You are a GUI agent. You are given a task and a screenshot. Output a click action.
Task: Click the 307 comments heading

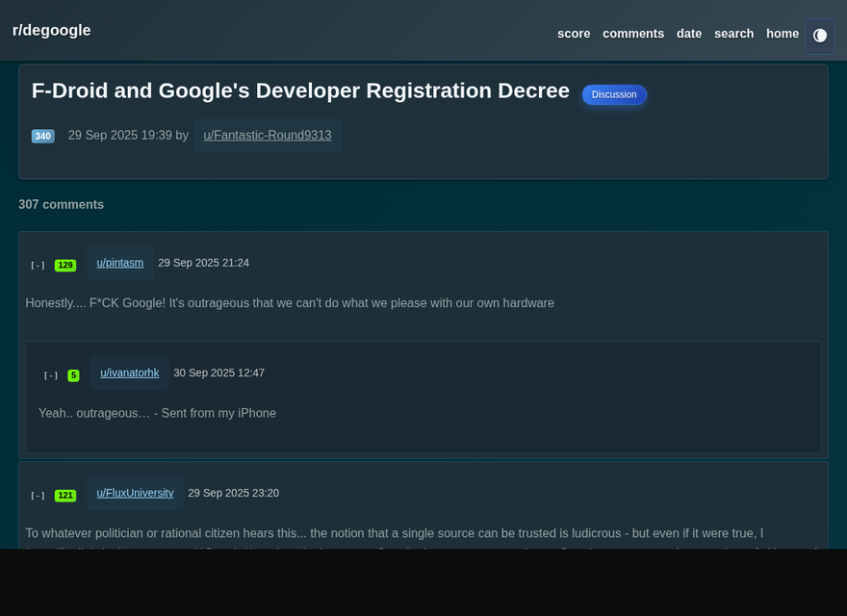click(61, 204)
